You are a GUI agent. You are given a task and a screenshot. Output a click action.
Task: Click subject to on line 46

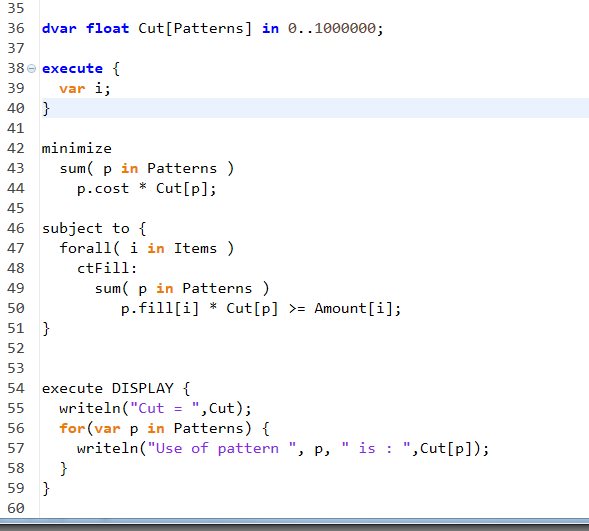click(x=86, y=228)
